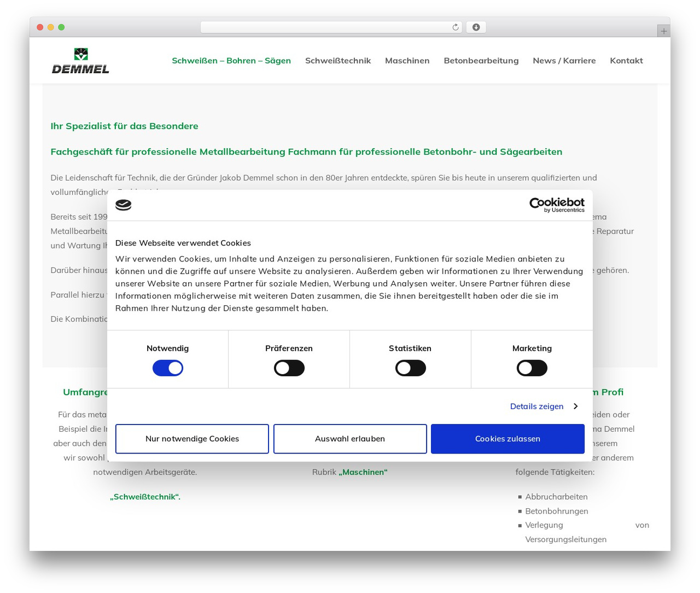Open the Maschinen menu item
Image resolution: width=700 pixels, height=593 pixels.
pyautogui.click(x=407, y=61)
